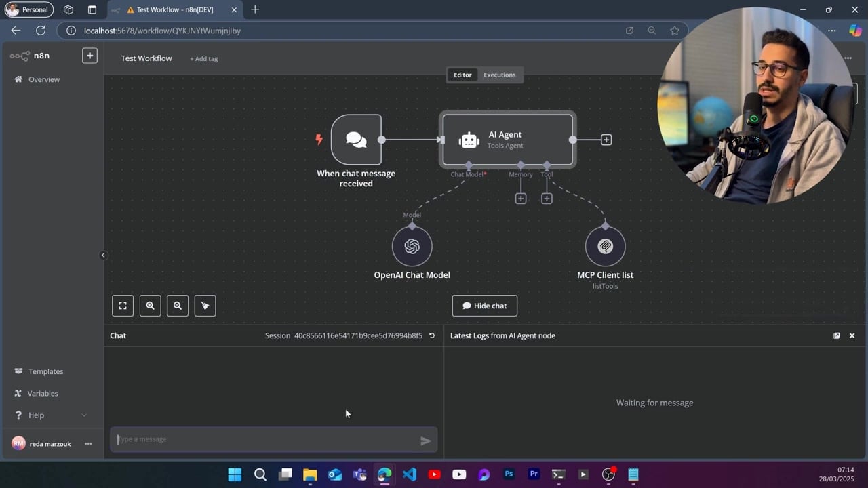Click the tidy up workflow button
The image size is (868, 488).
205,306
